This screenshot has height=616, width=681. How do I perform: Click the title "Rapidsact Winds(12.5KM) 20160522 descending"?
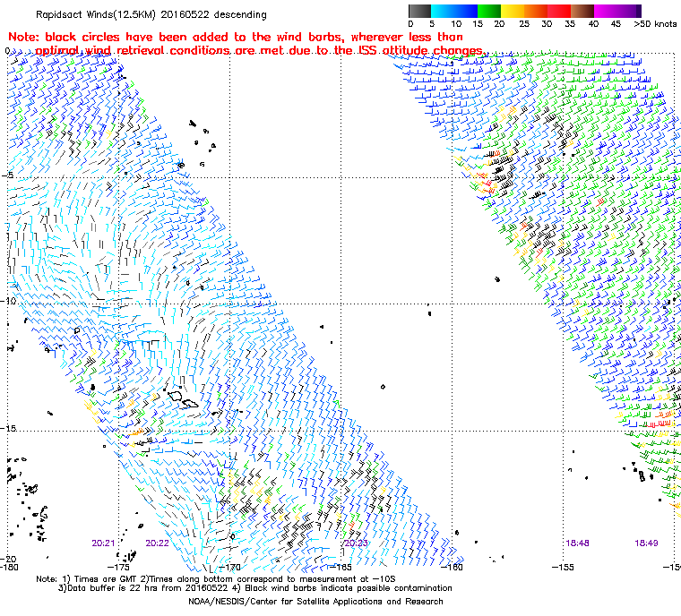[151, 14]
